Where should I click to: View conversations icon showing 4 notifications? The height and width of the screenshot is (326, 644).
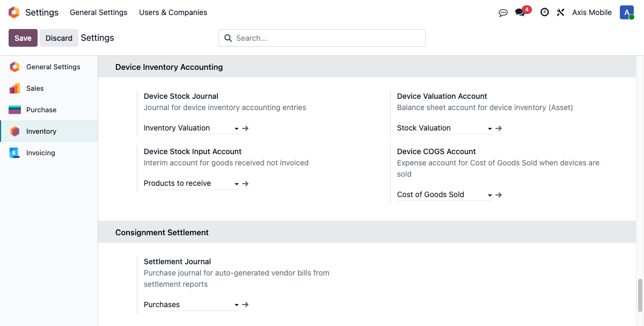[519, 12]
